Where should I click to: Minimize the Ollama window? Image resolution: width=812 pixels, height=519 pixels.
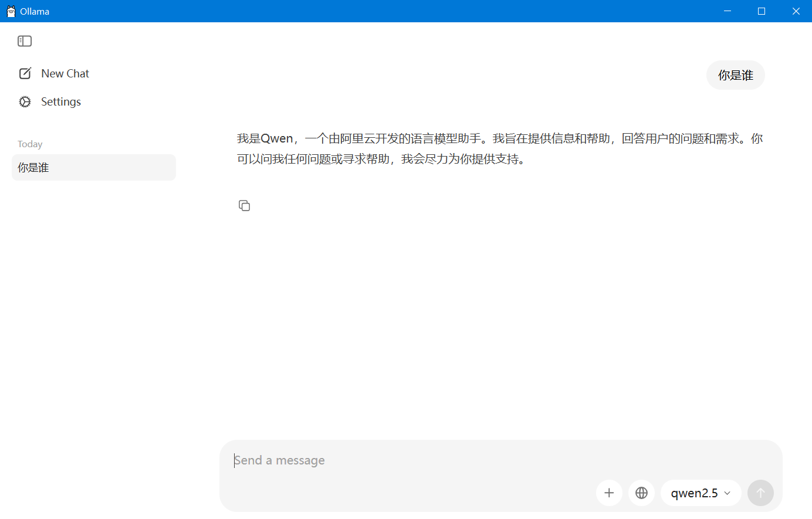[x=728, y=11]
